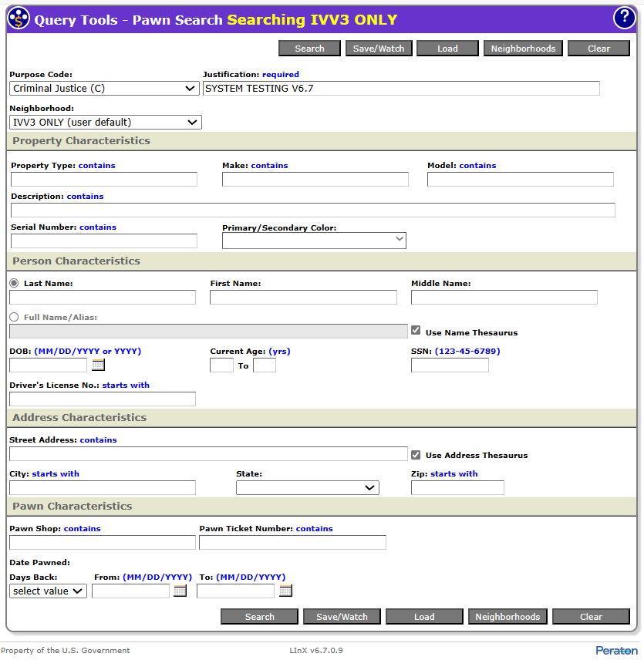Click into the Serial Number input field
644x660 pixels.
coord(104,241)
